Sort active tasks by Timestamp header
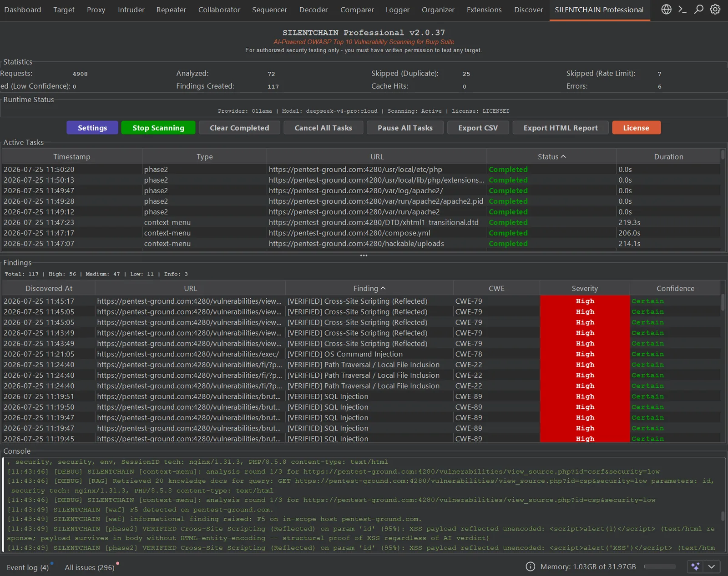 (72, 156)
